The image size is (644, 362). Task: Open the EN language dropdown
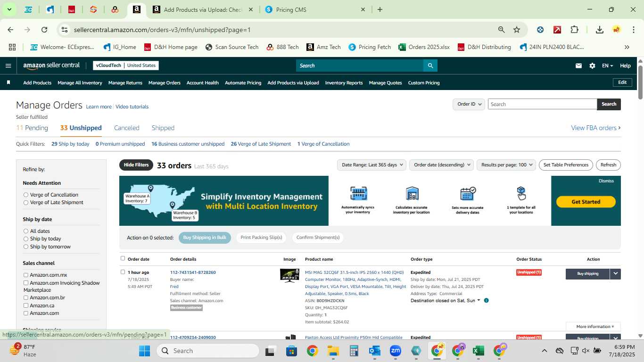(x=607, y=66)
